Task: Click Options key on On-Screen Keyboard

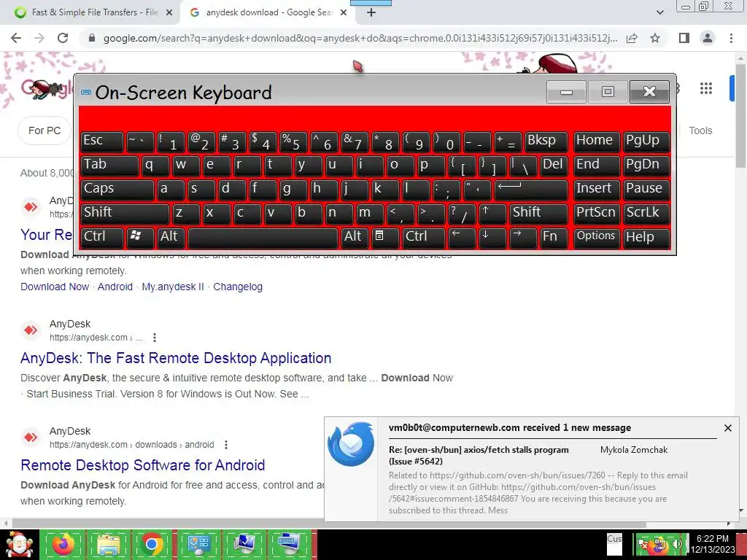Action: [597, 237]
